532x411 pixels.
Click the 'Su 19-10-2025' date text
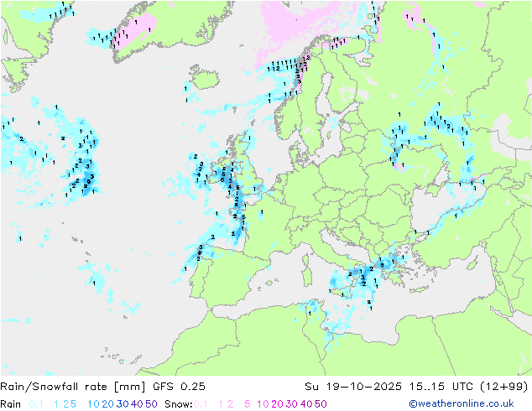pos(353,387)
